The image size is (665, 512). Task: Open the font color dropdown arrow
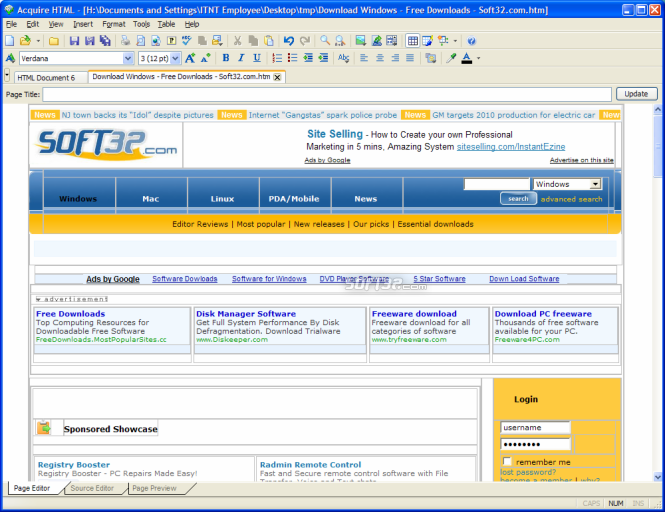click(x=478, y=58)
